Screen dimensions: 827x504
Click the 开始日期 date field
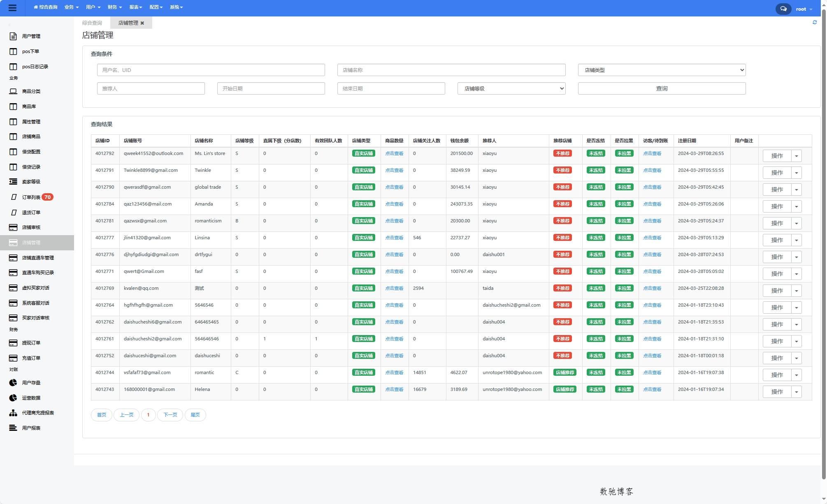coord(271,88)
